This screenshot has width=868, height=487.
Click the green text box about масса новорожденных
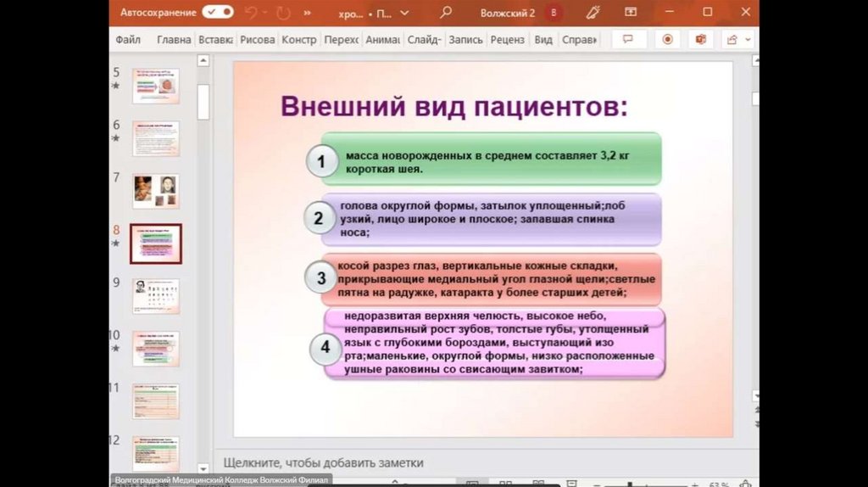coord(492,159)
